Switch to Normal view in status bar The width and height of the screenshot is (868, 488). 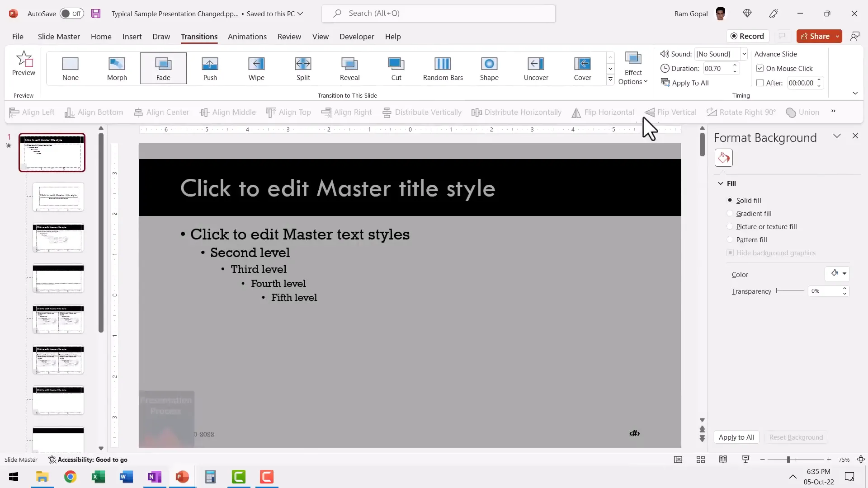pos(678,460)
